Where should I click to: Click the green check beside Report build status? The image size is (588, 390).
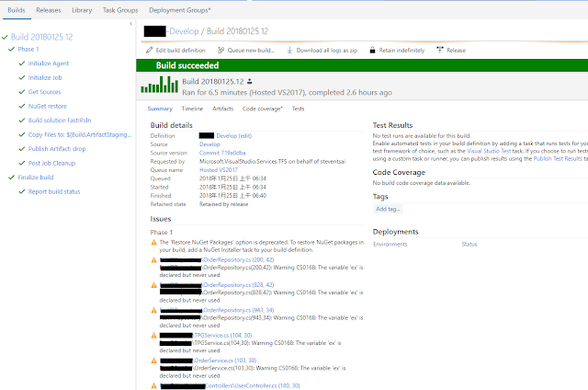[22, 192]
